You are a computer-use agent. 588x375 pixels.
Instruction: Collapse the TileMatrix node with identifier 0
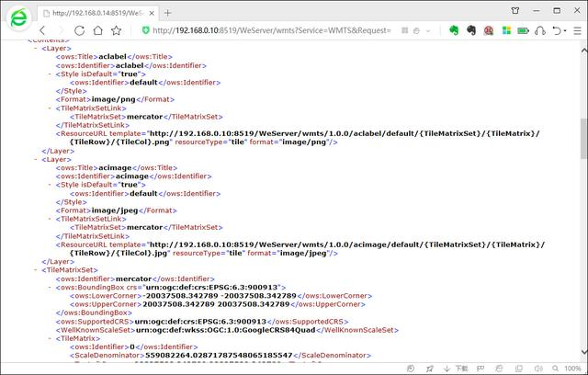(x=50, y=338)
